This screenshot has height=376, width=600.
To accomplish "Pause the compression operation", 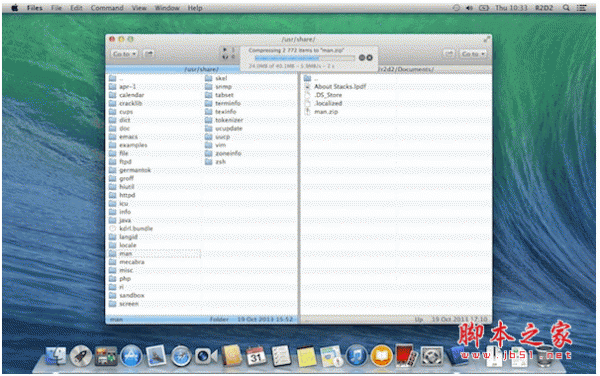I will 362,58.
